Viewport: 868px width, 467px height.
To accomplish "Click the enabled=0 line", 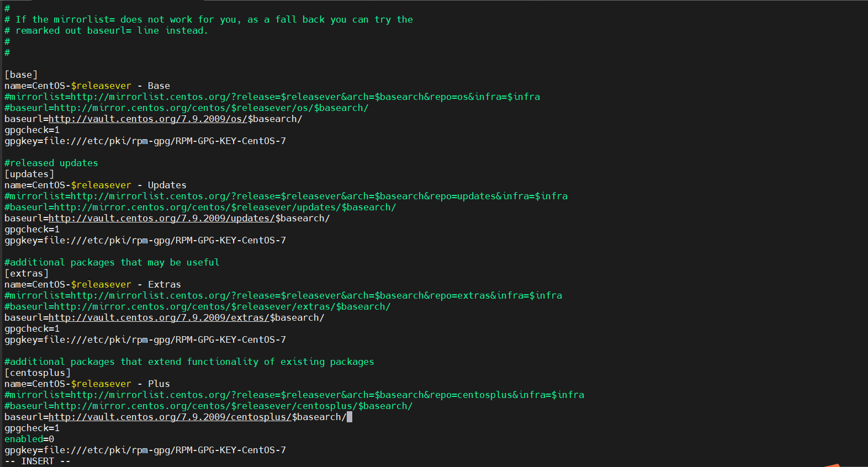I will point(29,439).
